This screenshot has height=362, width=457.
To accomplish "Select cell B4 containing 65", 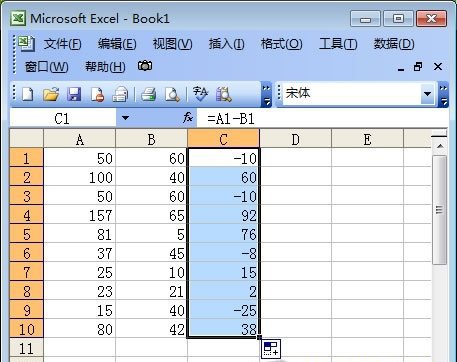I will (x=151, y=215).
